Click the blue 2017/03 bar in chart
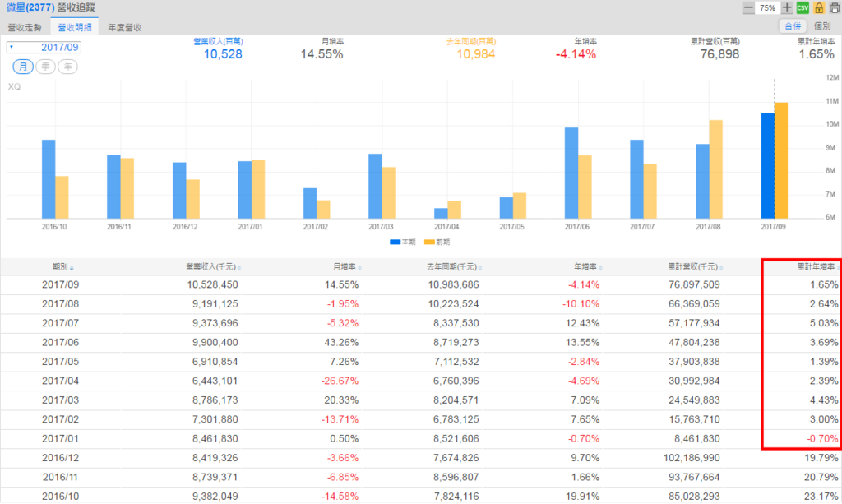The width and height of the screenshot is (842, 504). 375,187
